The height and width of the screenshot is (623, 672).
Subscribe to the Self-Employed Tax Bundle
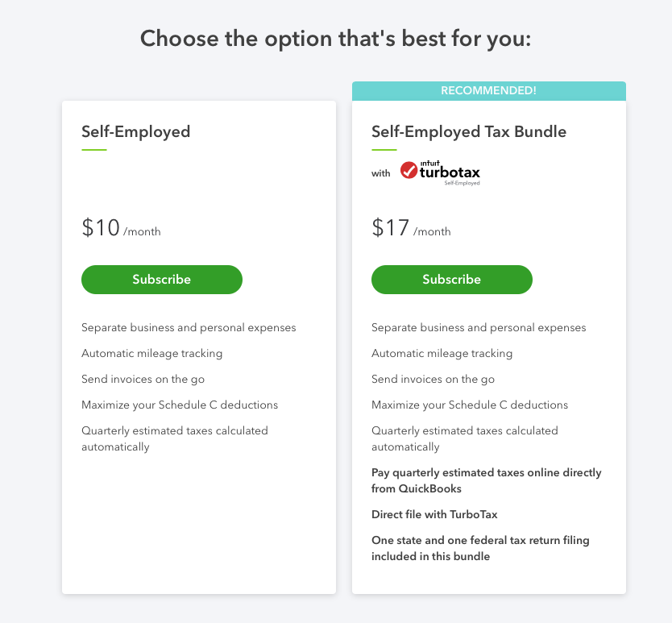[451, 280]
